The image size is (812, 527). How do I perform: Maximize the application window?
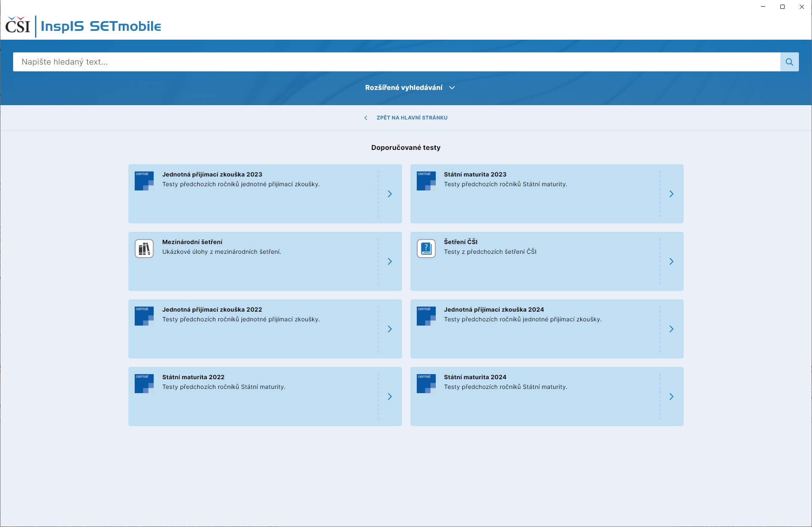[x=782, y=7]
